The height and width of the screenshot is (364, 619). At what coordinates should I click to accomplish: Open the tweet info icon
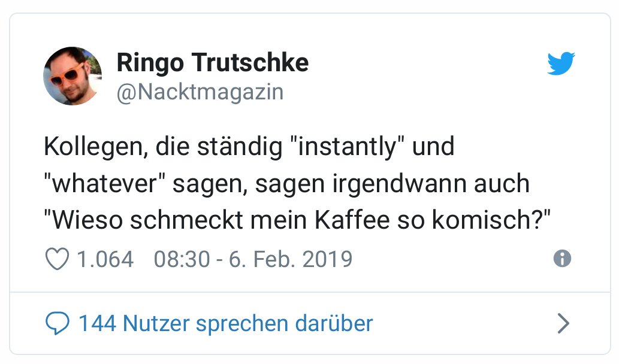[562, 259]
